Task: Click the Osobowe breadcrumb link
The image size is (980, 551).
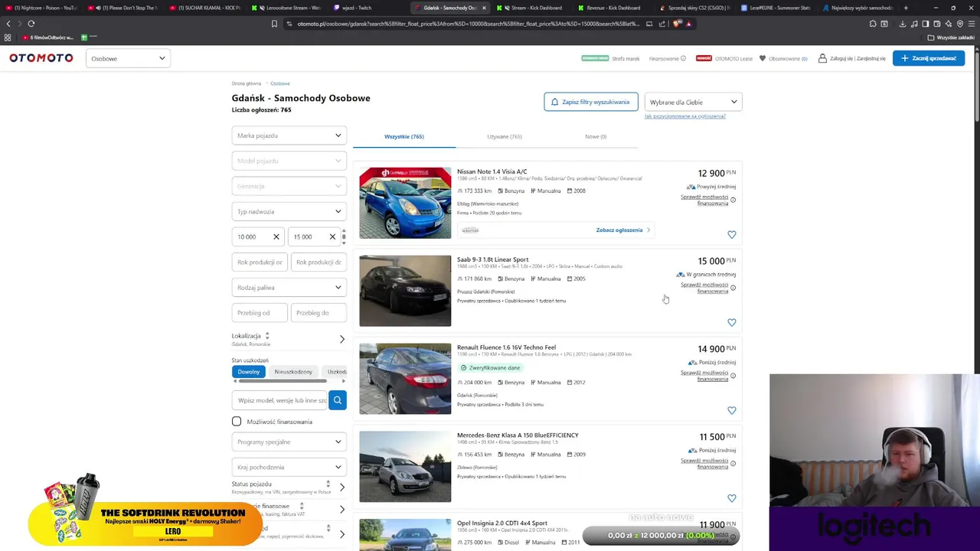Action: (x=279, y=83)
